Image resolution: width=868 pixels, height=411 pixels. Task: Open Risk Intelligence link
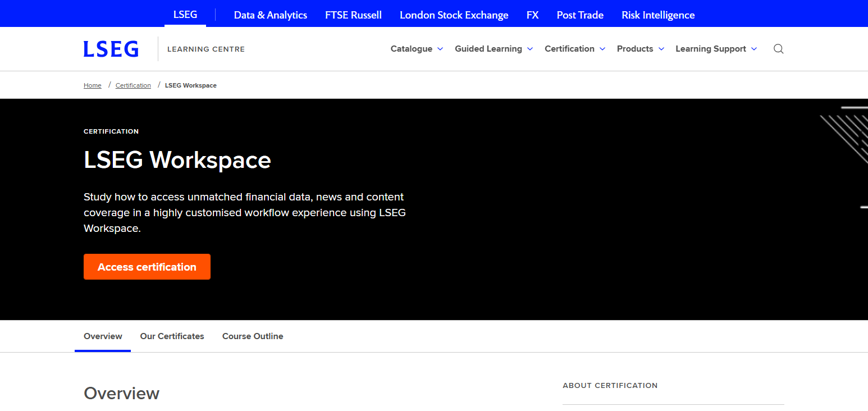tap(658, 15)
